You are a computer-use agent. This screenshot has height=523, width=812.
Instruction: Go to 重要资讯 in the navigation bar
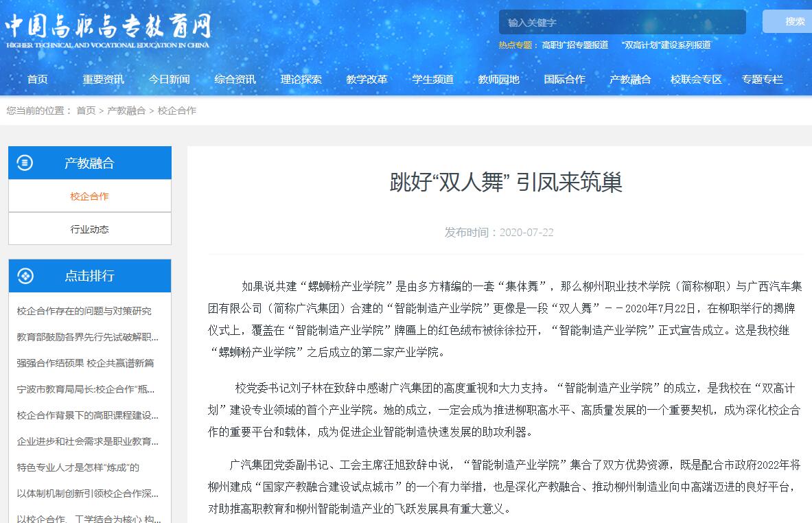point(104,79)
